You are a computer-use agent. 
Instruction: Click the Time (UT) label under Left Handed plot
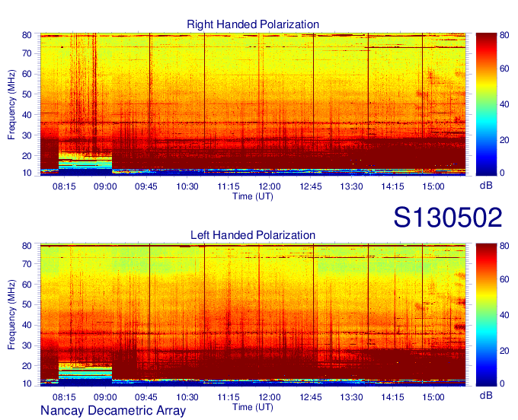253,407
